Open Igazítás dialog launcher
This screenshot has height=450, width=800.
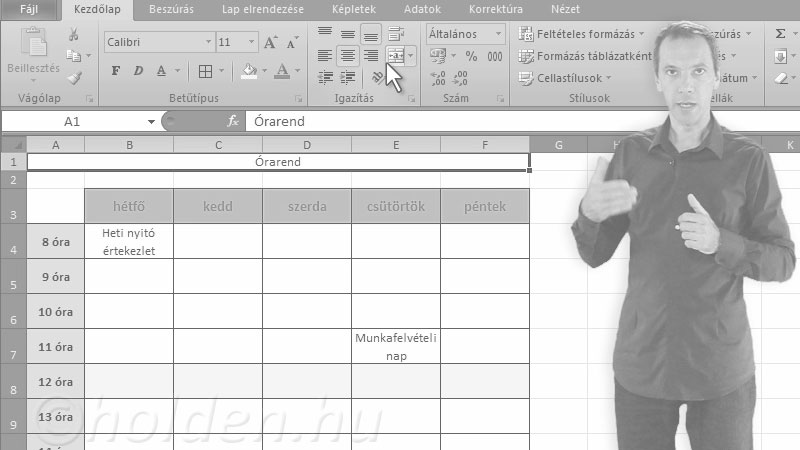(x=411, y=99)
